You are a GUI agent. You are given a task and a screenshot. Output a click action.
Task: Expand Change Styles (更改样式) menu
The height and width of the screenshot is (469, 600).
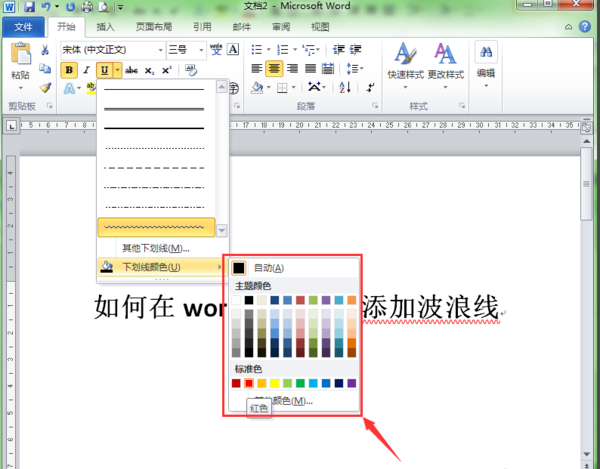coord(445,65)
